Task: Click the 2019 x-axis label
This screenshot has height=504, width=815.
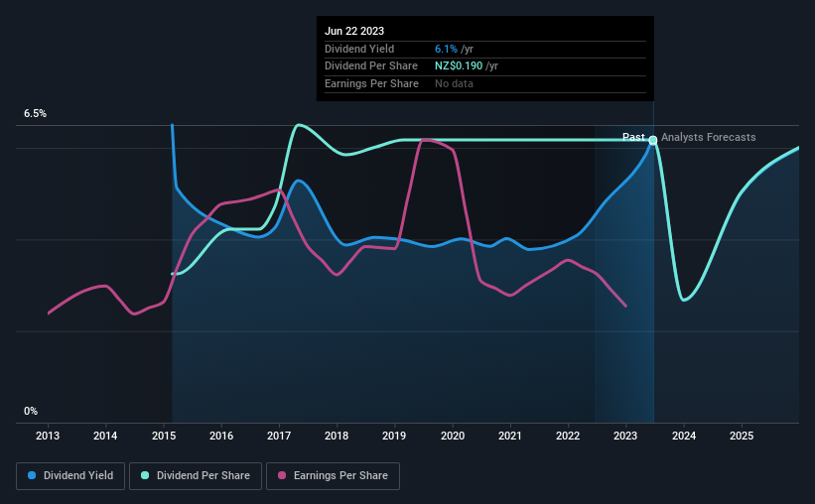Action: point(394,436)
